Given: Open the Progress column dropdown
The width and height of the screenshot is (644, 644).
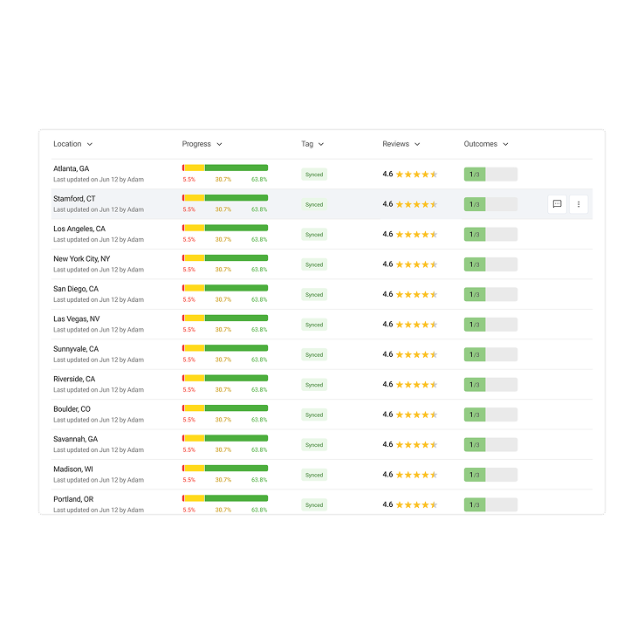Looking at the screenshot, I should [x=202, y=144].
